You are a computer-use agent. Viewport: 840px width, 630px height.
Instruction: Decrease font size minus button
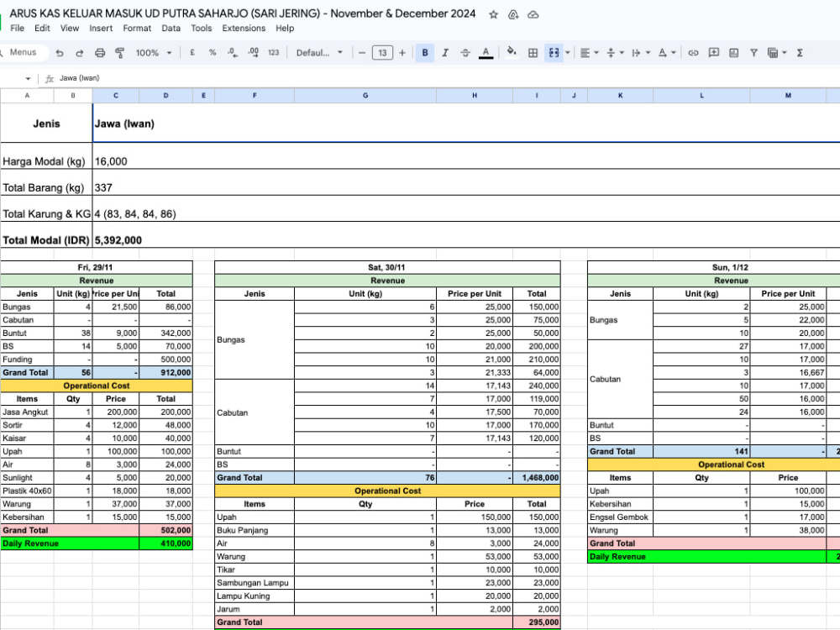tap(361, 52)
